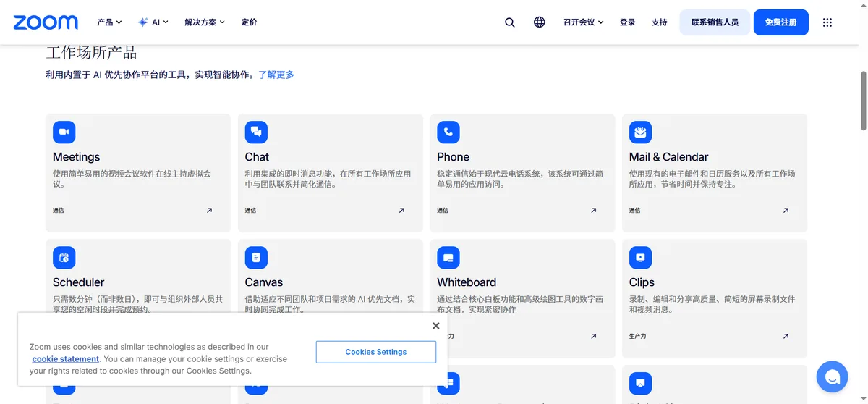868x404 pixels.
Task: Expand the 召开会议 dropdown
Action: [x=583, y=22]
